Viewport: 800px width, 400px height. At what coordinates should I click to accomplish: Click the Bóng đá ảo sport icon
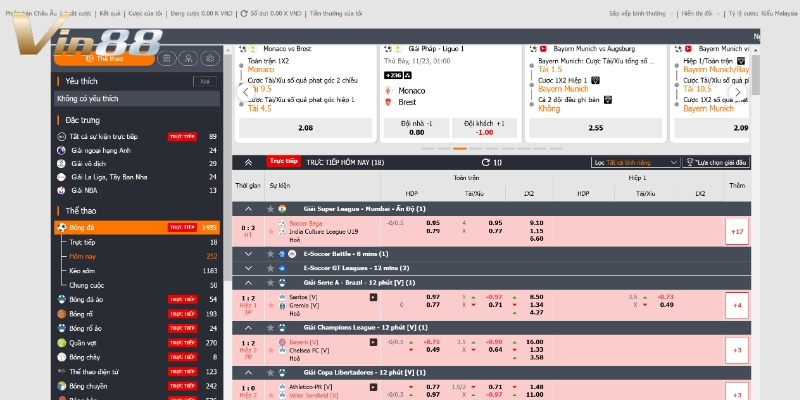click(x=62, y=299)
